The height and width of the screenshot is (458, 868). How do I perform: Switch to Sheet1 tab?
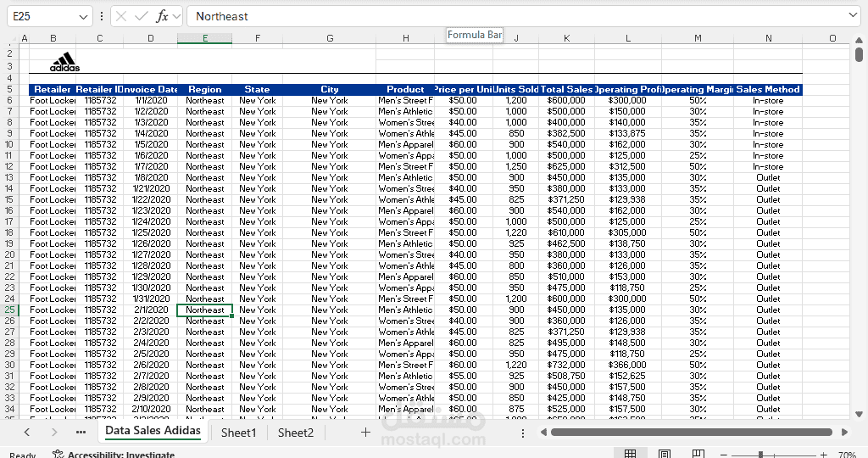click(x=238, y=433)
